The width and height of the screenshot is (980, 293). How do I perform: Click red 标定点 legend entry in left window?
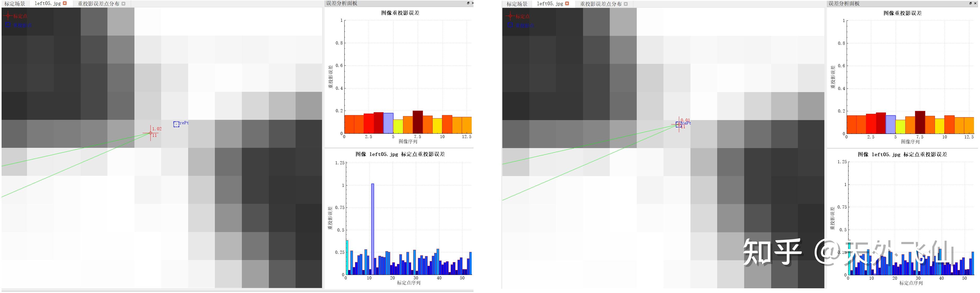coord(16,16)
